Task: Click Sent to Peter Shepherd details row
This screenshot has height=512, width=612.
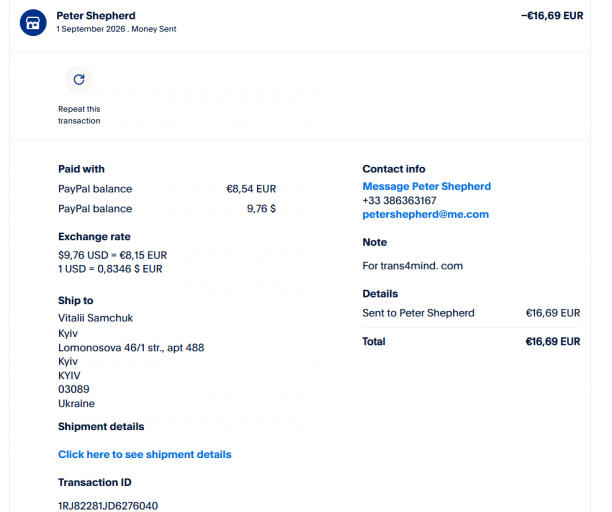Action: [471, 313]
